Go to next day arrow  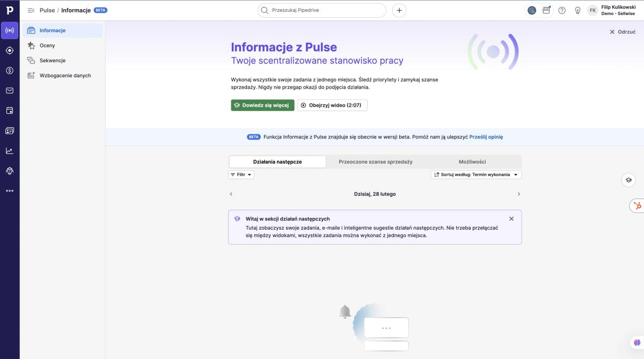518,194
